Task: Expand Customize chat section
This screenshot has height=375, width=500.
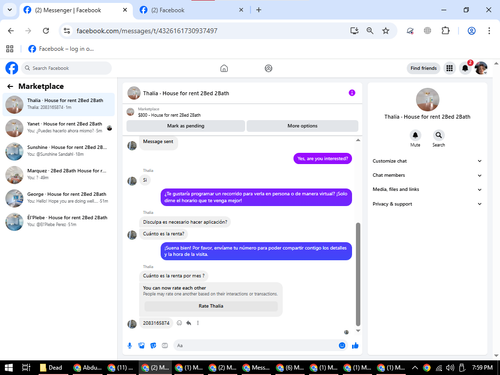Action: pyautogui.click(x=427, y=161)
